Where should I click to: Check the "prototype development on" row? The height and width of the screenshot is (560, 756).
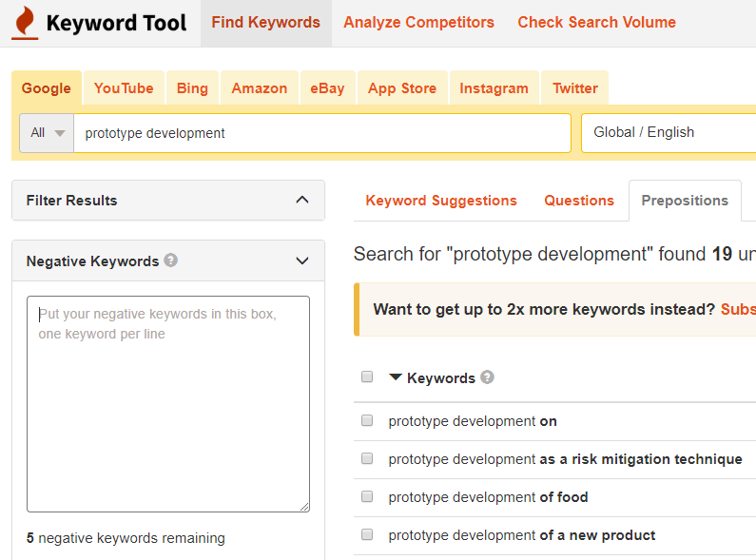[x=367, y=420]
